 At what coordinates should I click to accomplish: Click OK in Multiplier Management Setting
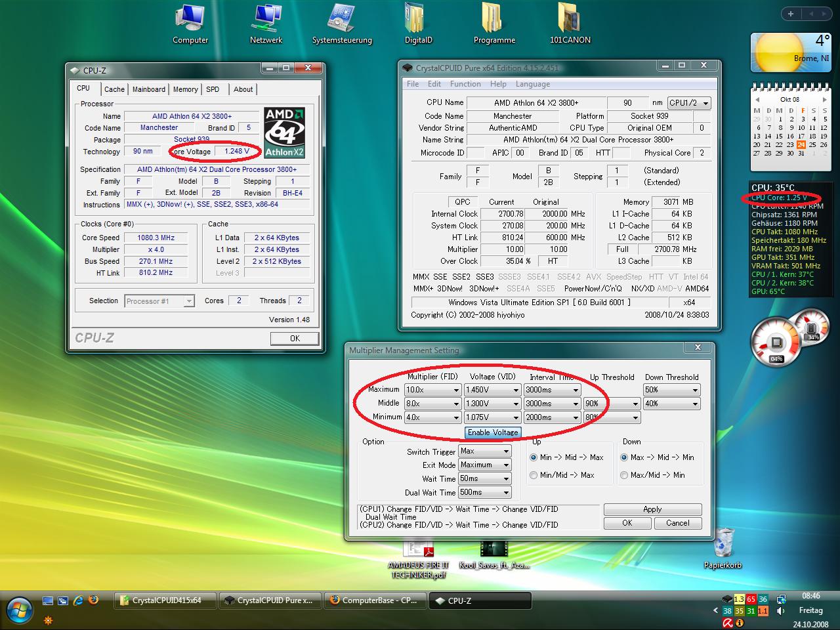coord(627,523)
